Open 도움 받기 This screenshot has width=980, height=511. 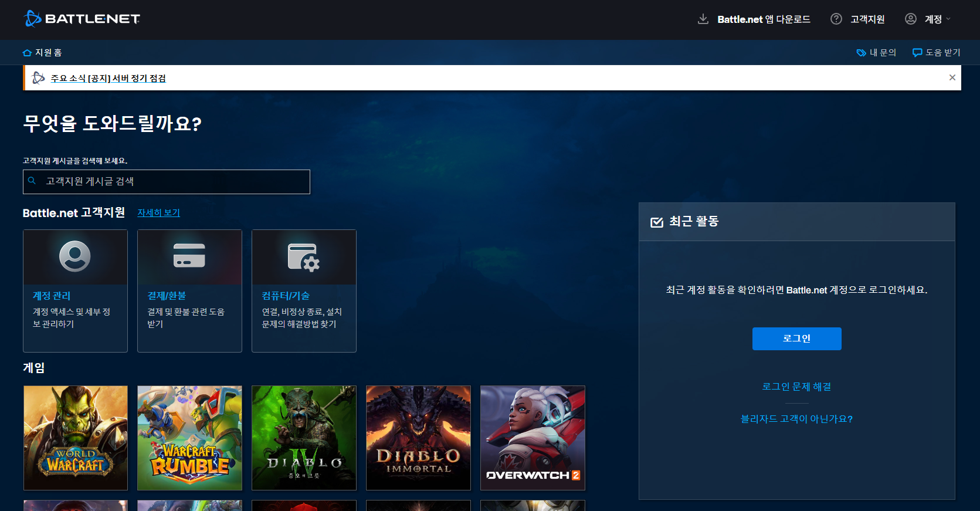pyautogui.click(x=943, y=53)
